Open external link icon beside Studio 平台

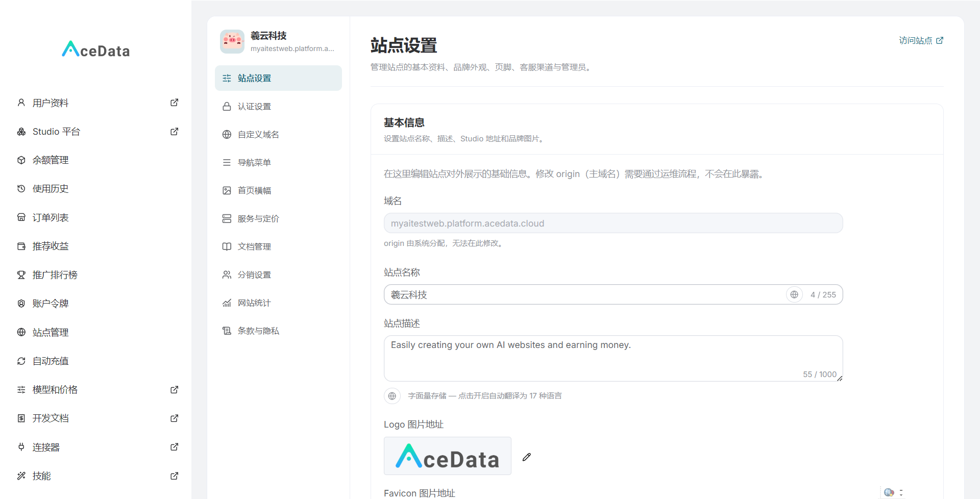pyautogui.click(x=174, y=132)
